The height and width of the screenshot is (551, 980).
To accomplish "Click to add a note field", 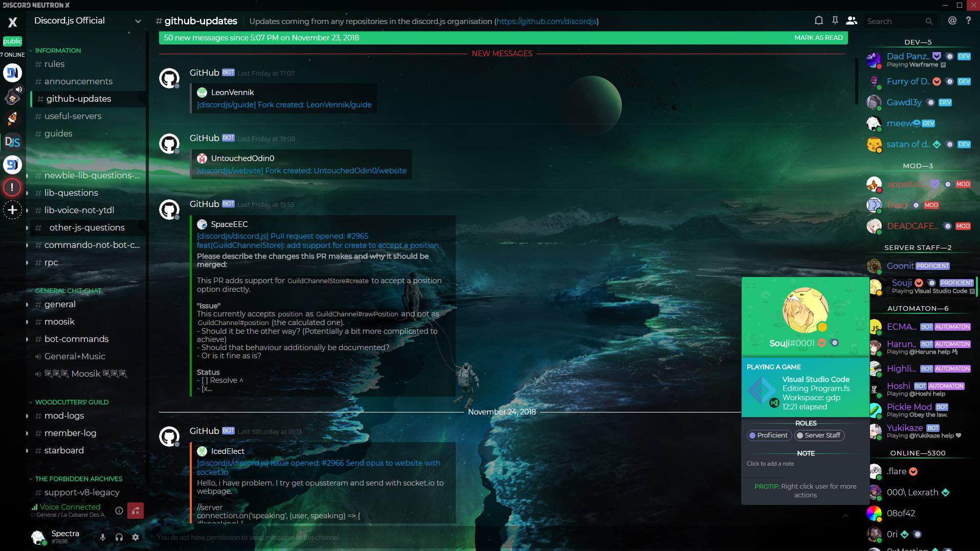I will point(806,464).
